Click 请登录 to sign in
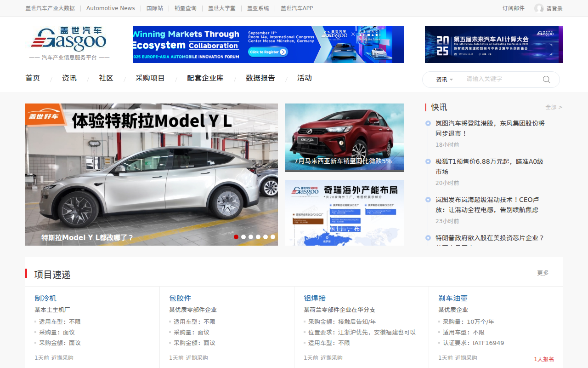588x368 pixels. (554, 9)
